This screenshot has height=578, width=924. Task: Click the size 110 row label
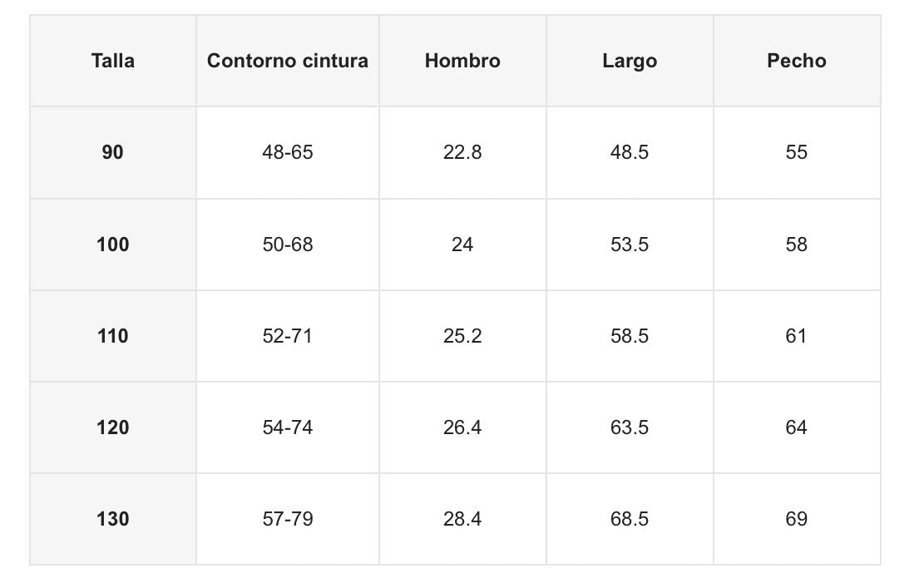(x=113, y=336)
